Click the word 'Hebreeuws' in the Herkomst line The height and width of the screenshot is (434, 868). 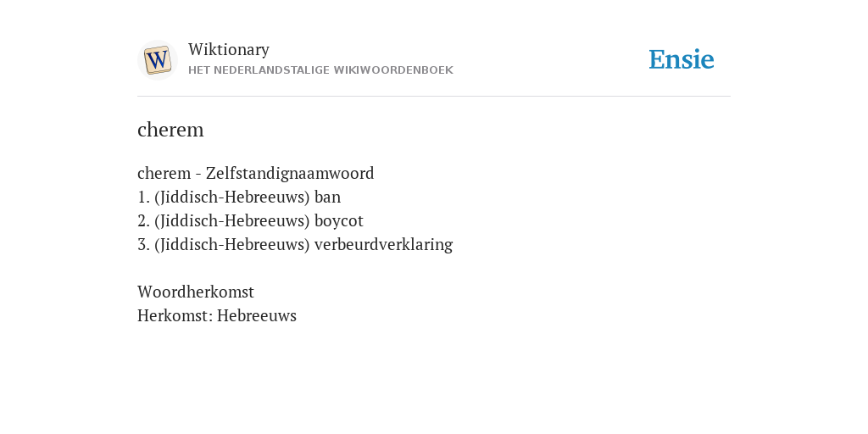coord(257,315)
